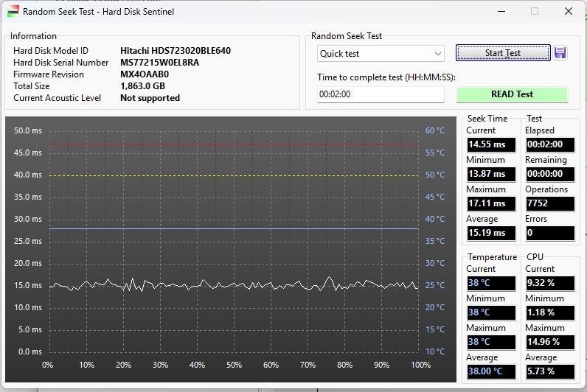Click the Hitachi HDS723020BLE640 model ID text
Image resolution: width=587 pixels, height=392 pixels.
point(176,51)
